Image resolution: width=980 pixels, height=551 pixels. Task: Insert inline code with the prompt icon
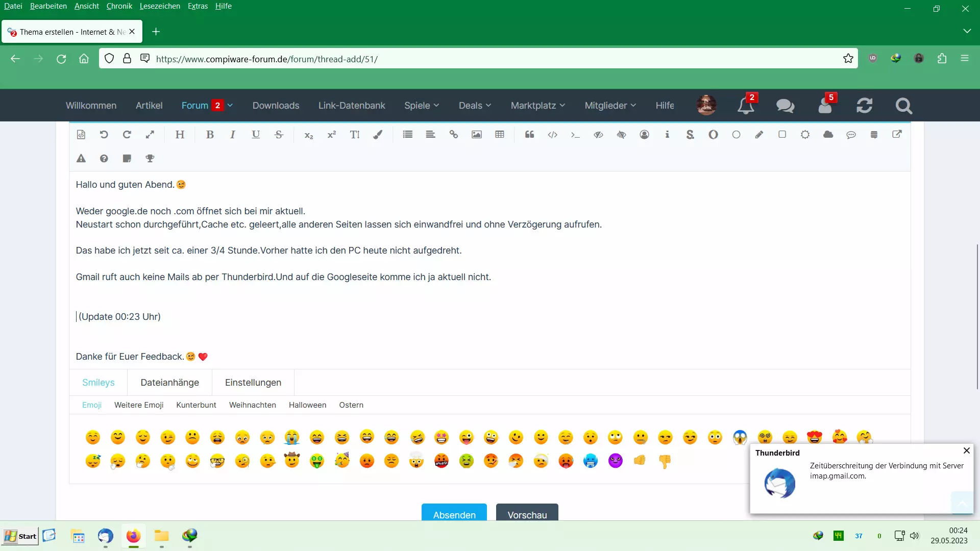tap(575, 135)
